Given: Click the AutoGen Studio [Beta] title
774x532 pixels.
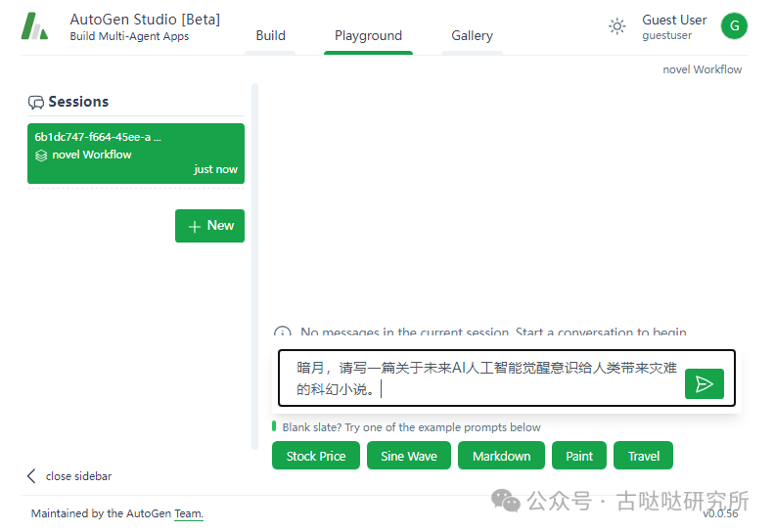Looking at the screenshot, I should click(x=145, y=20).
